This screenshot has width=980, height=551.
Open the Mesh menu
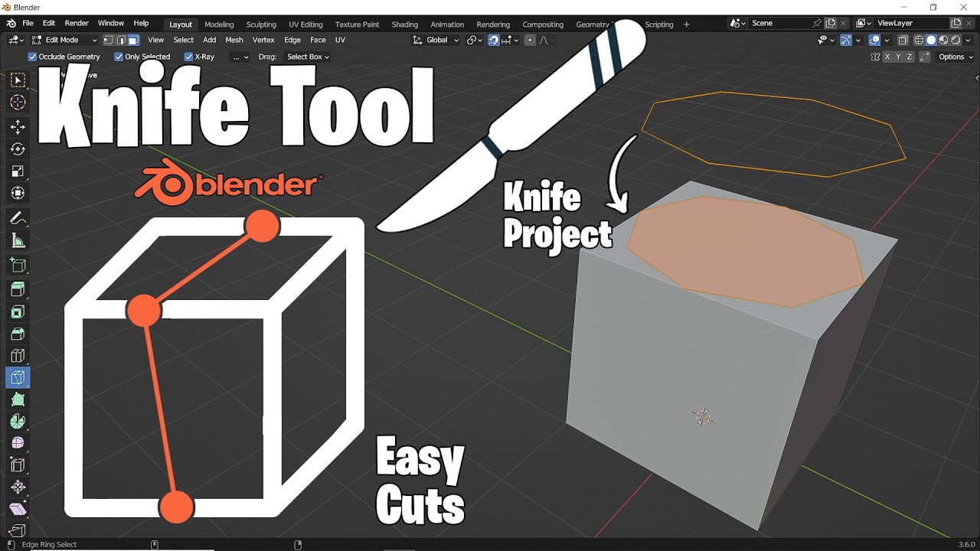pos(234,40)
